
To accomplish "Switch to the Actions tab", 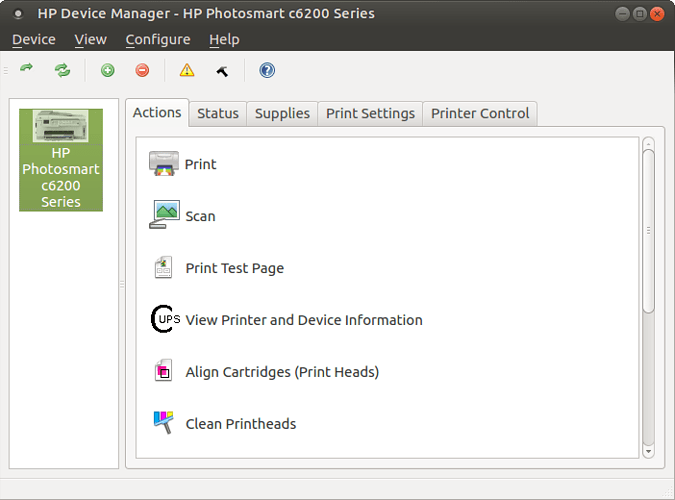I will 157,113.
